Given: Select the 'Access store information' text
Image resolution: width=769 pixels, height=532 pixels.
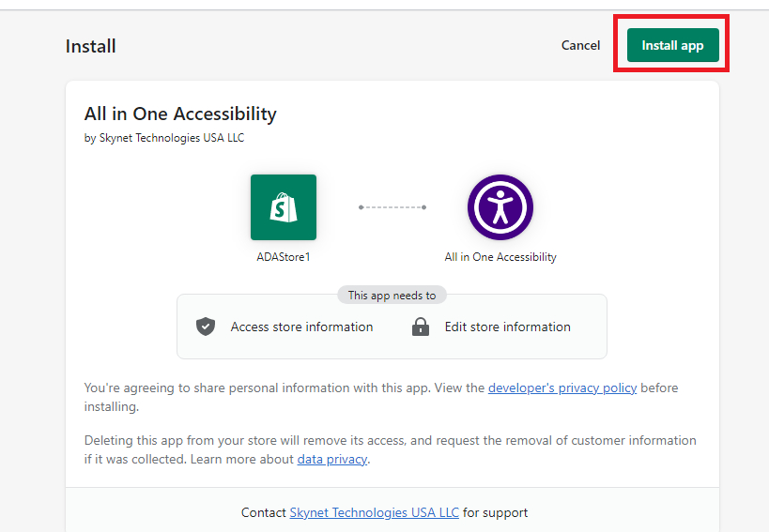Looking at the screenshot, I should (301, 327).
